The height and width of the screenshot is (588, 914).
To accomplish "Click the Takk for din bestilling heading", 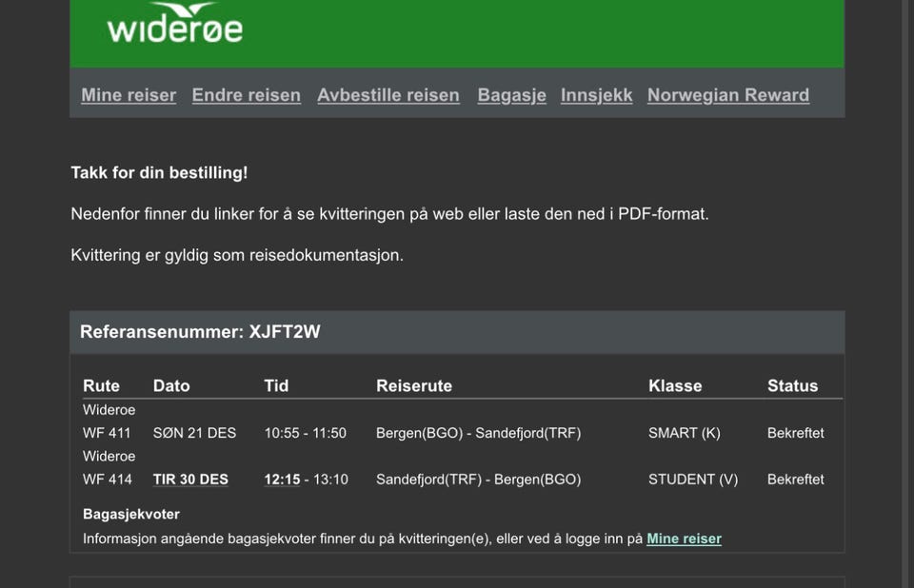I will coord(159,173).
